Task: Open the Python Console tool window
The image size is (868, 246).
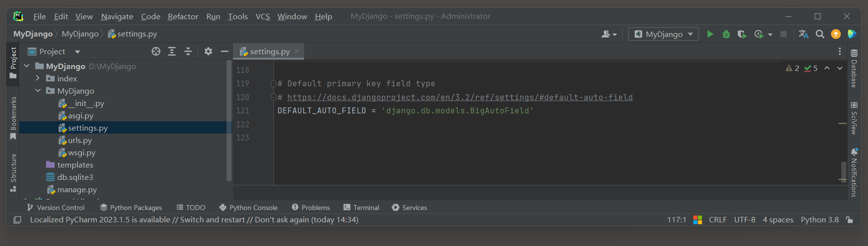Action: [x=248, y=208]
